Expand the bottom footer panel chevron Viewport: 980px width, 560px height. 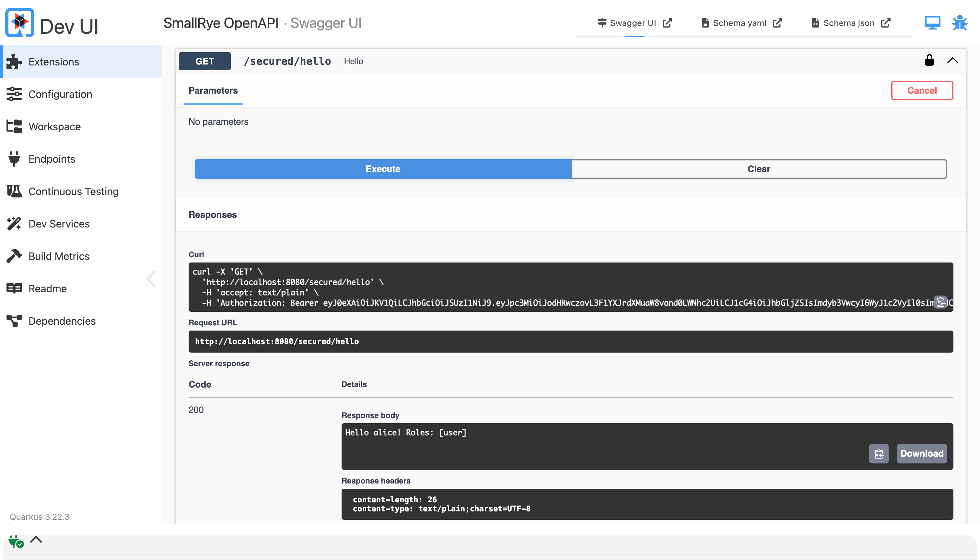click(36, 539)
